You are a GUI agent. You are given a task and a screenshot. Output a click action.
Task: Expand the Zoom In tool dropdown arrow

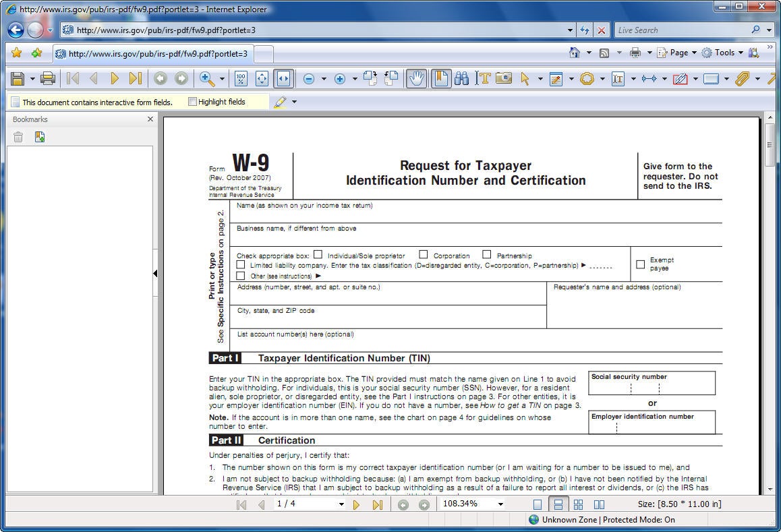[222, 79]
